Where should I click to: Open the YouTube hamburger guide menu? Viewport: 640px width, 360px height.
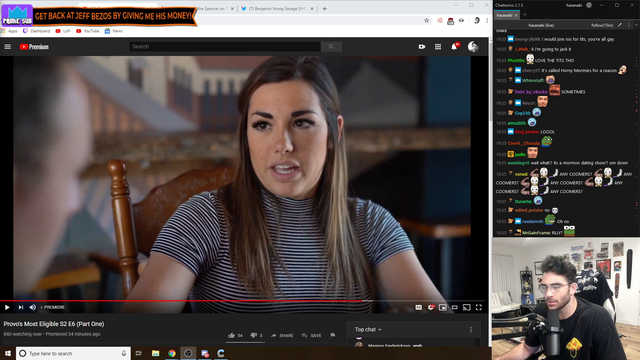pyautogui.click(x=7, y=47)
